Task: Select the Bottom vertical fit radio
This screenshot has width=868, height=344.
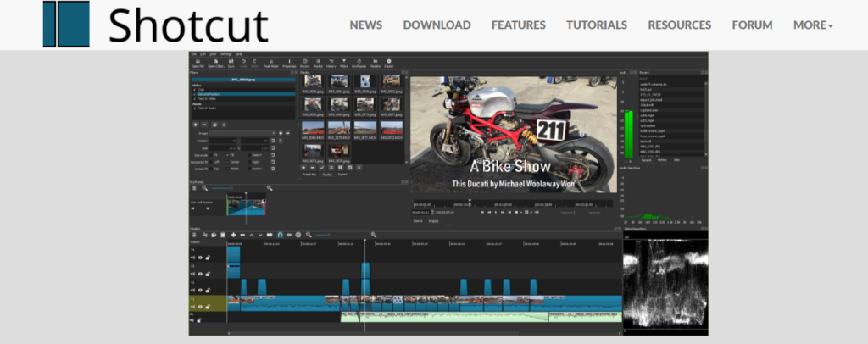Action: pyautogui.click(x=250, y=169)
